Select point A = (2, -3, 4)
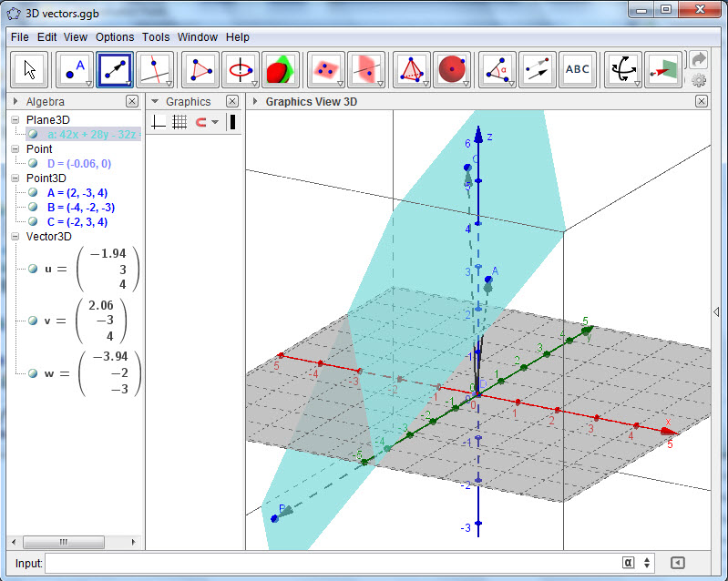This screenshot has width=728, height=581. click(x=77, y=192)
